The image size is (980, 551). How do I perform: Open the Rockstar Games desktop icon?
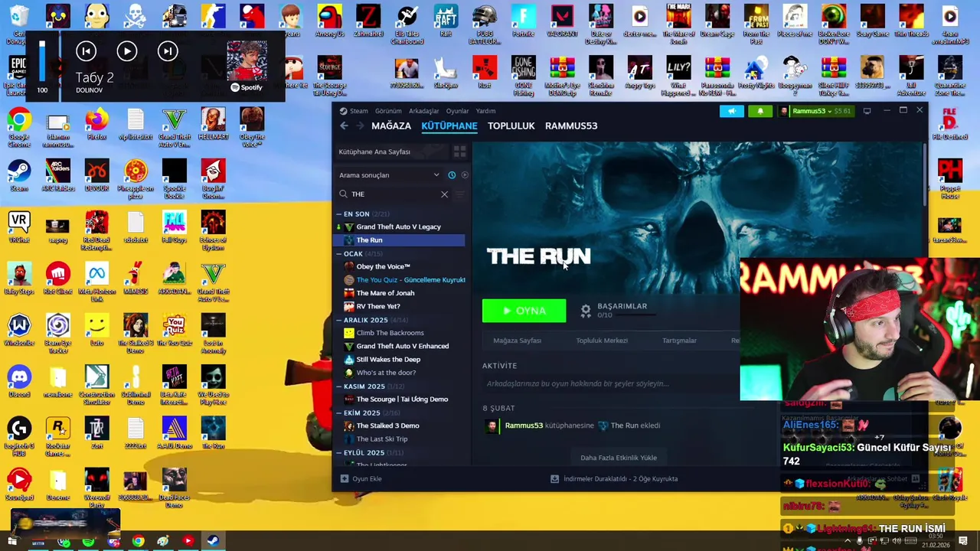57,437
